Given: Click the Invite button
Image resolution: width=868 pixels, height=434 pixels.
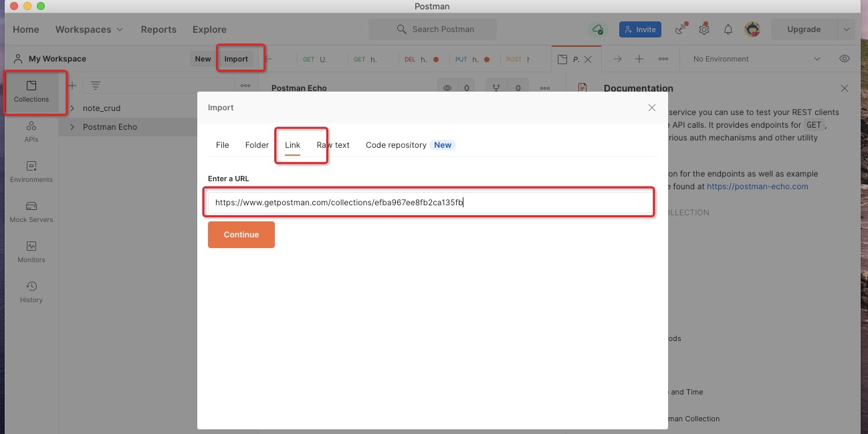Looking at the screenshot, I should (640, 29).
